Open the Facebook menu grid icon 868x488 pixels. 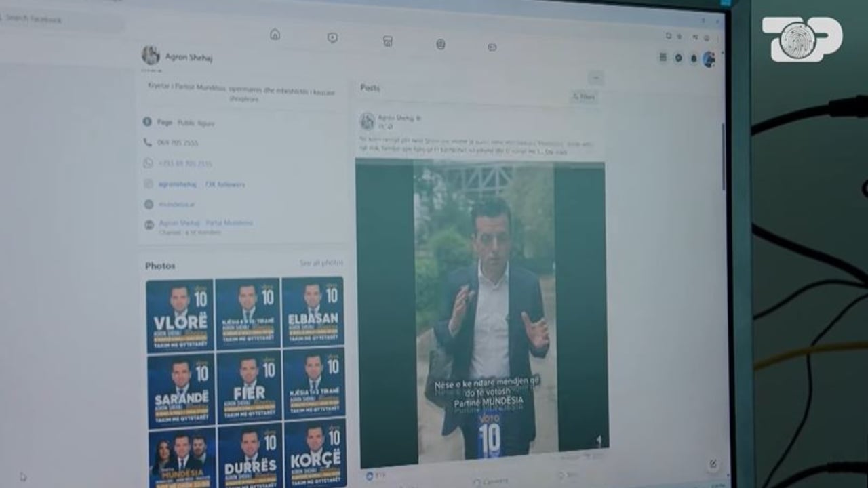tap(663, 58)
